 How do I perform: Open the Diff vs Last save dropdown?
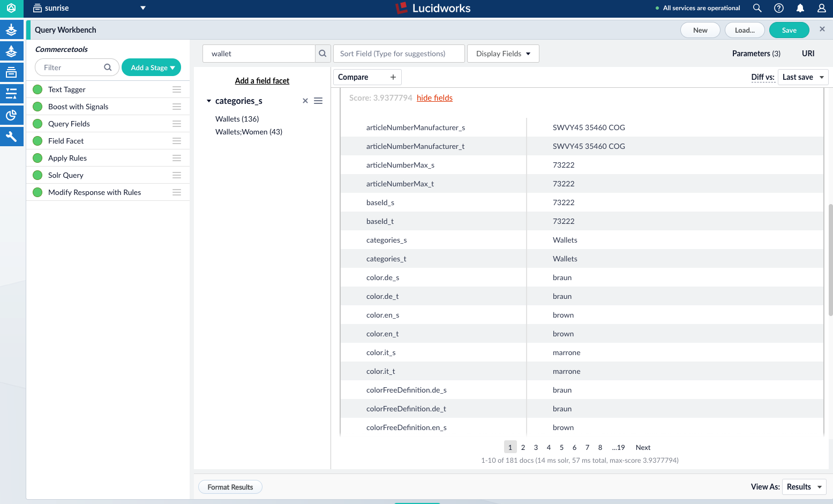pyautogui.click(x=803, y=77)
